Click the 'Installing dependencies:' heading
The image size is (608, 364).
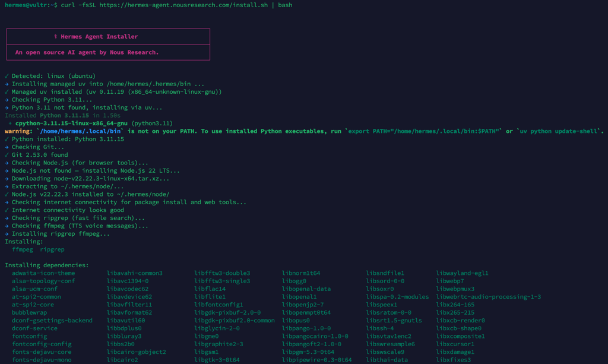pos(46,265)
